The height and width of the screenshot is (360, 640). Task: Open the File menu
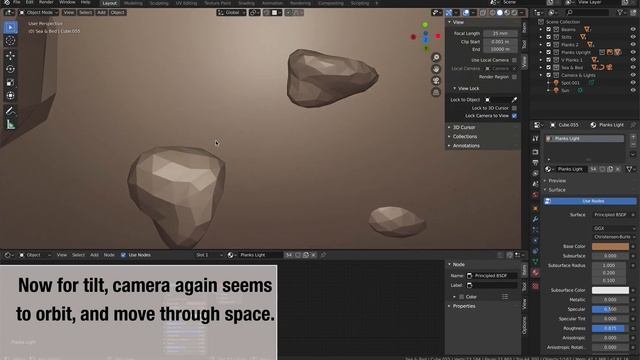point(17,2)
